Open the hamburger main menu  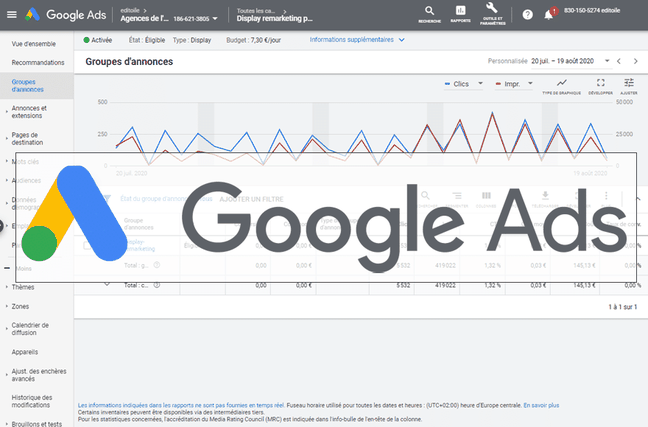tap(12, 15)
